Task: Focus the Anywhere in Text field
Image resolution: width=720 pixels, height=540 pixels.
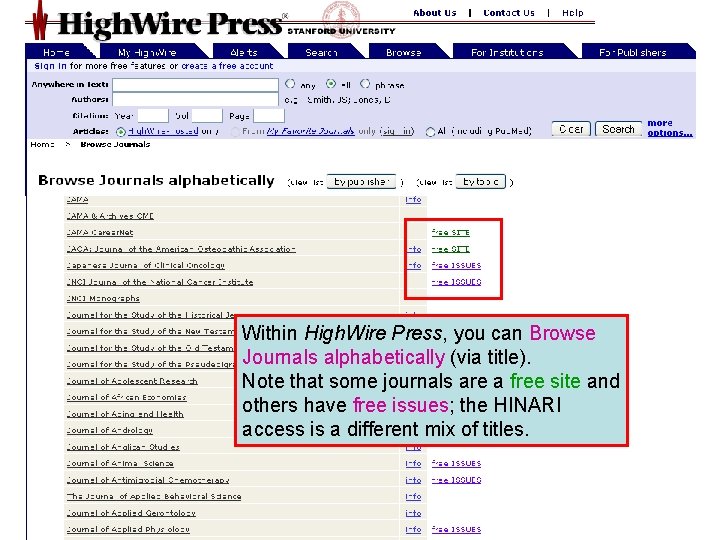Action: pyautogui.click(x=195, y=85)
